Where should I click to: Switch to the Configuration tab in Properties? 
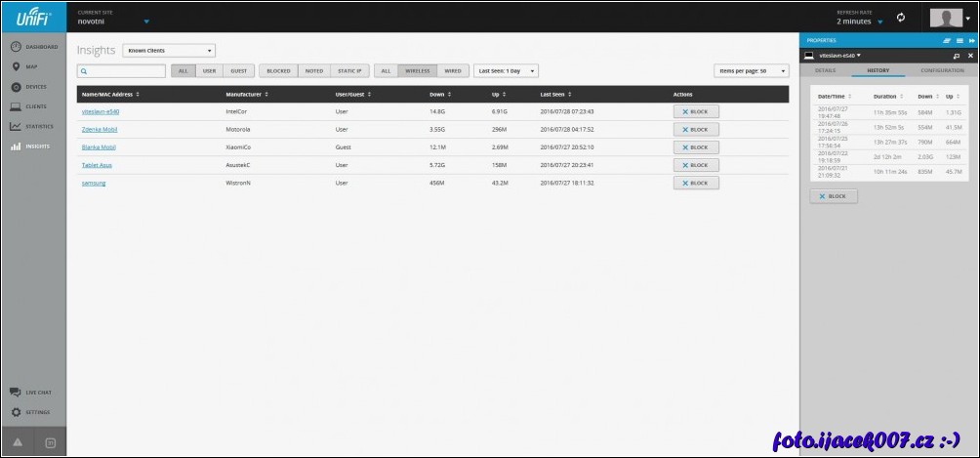tap(942, 70)
